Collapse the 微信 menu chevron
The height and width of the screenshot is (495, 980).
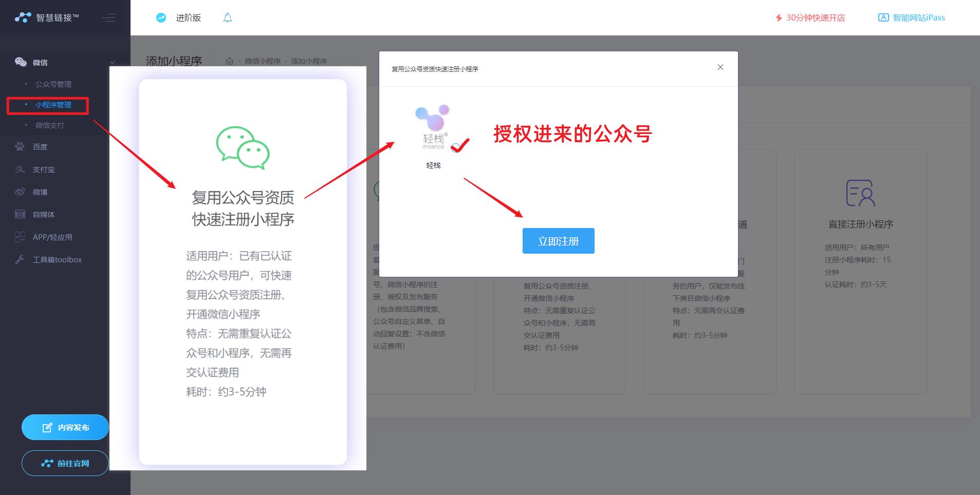coord(112,63)
